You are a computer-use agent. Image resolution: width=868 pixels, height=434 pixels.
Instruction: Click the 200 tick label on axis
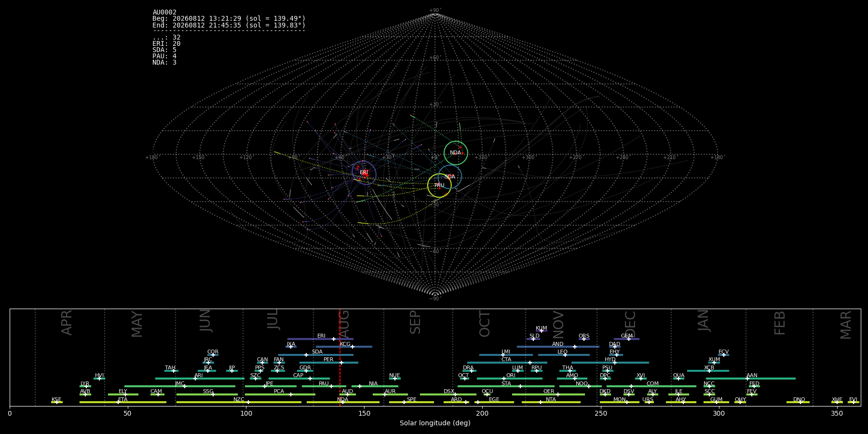[482, 413]
